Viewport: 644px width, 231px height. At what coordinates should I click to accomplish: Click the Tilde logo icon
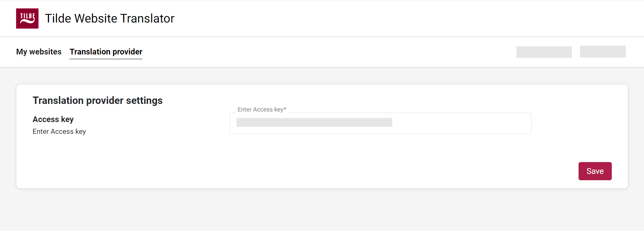27,18
